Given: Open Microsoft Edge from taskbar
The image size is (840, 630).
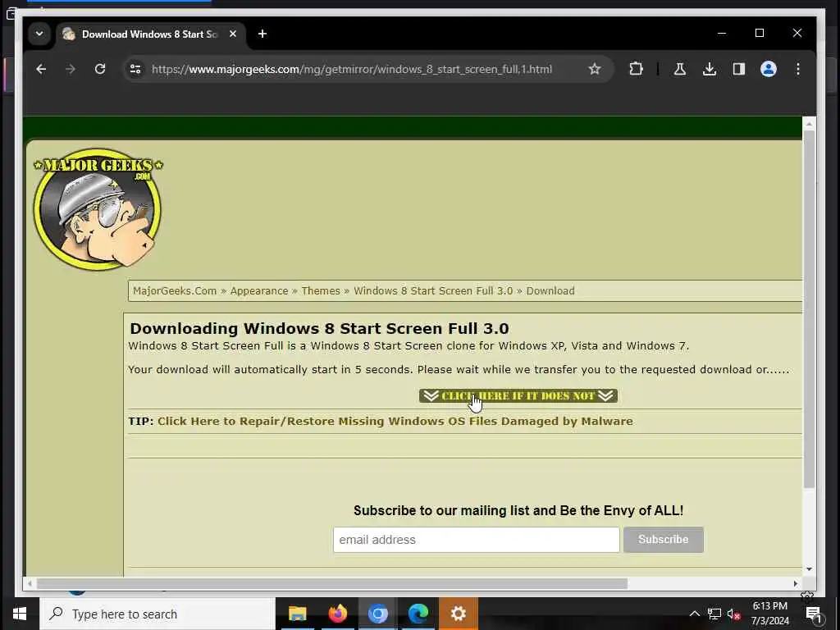Looking at the screenshot, I should (x=418, y=614).
